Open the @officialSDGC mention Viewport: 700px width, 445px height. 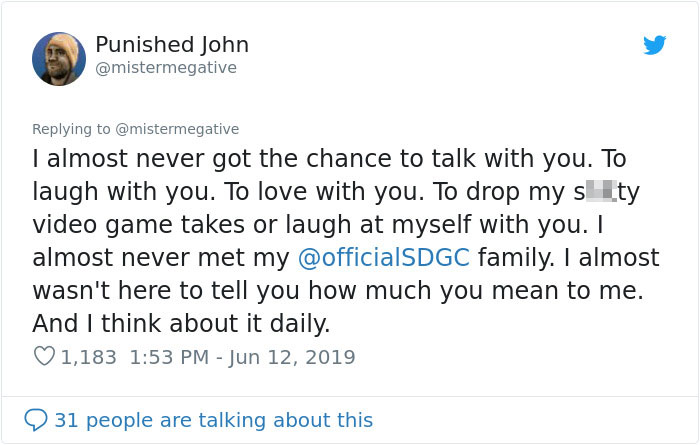(384, 258)
